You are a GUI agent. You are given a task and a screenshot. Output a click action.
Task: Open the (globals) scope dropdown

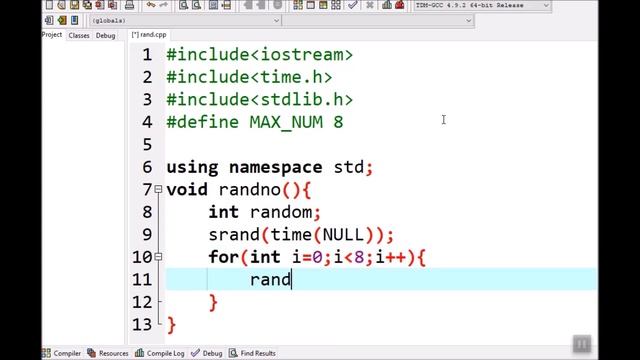(185, 20)
